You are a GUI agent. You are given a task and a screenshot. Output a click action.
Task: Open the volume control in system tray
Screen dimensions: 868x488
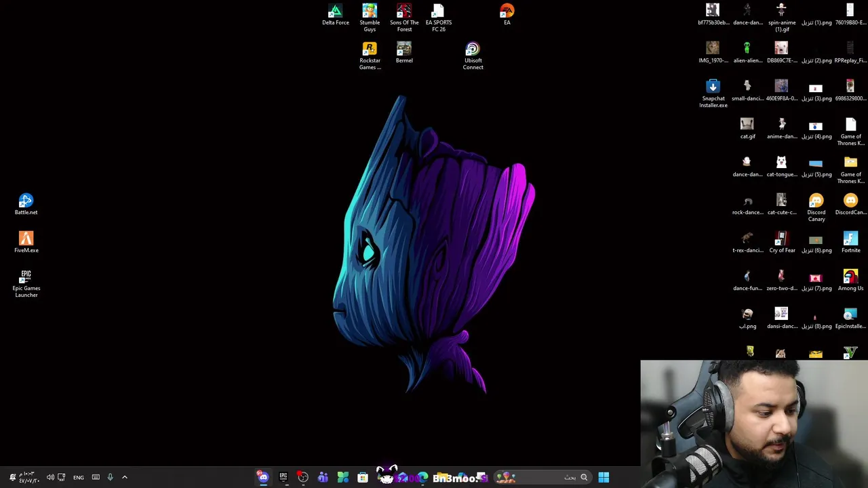50,477
